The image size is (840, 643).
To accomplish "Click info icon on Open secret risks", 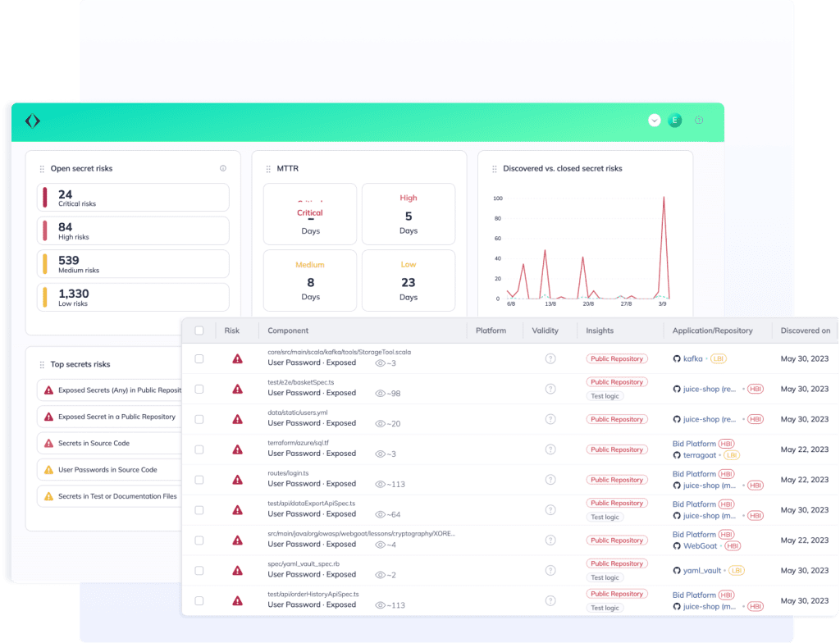I will (x=223, y=168).
